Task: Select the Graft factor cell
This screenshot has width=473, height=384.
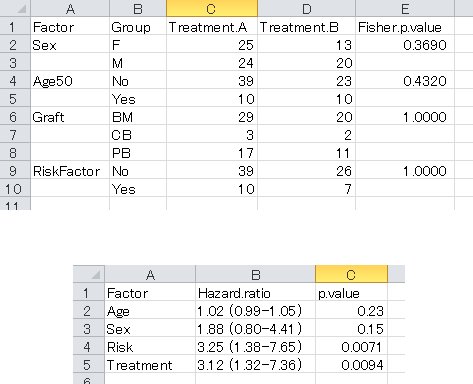Action: tap(70, 117)
